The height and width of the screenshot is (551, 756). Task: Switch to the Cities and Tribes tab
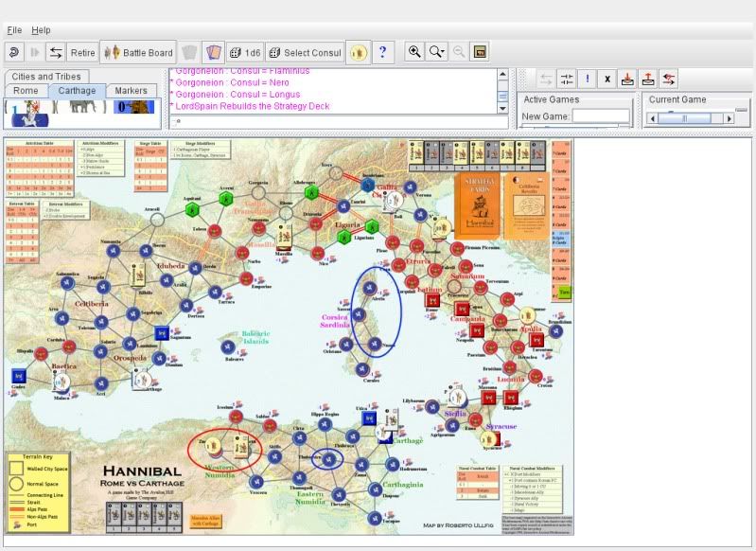coord(46,77)
